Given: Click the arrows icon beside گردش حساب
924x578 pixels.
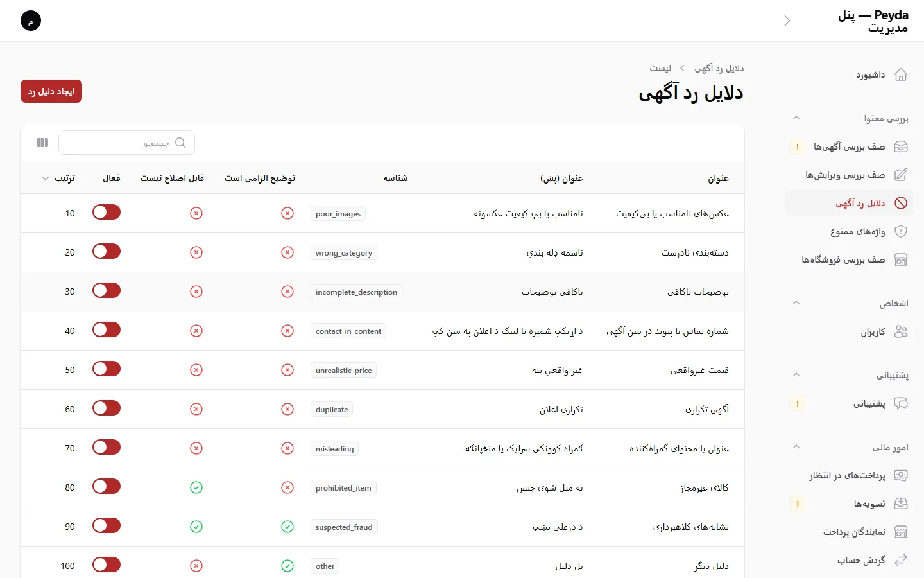Looking at the screenshot, I should 901,561.
